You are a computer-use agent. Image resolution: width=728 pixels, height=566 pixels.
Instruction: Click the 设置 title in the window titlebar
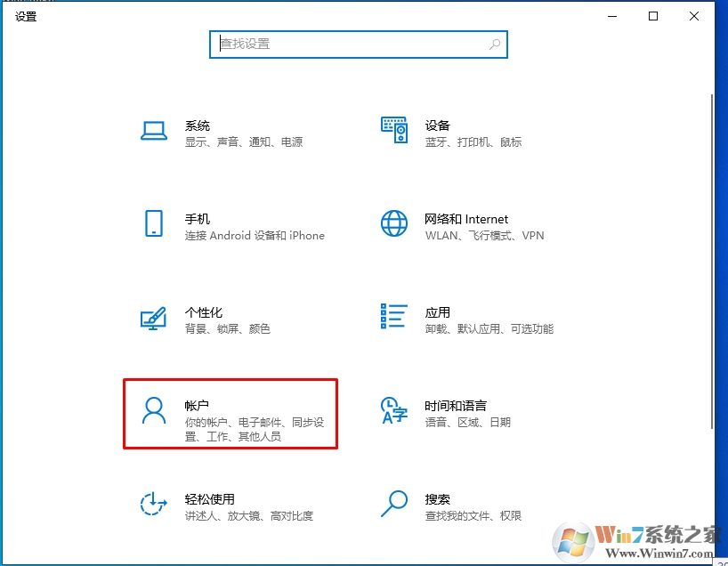(x=25, y=15)
